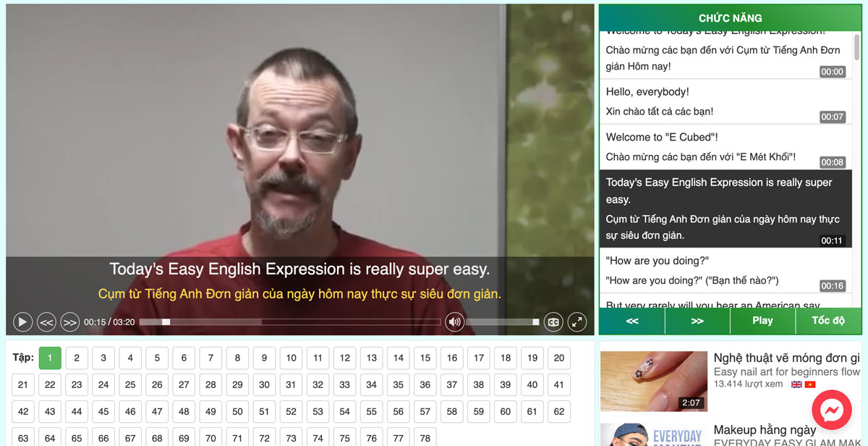Image resolution: width=868 pixels, height=446 pixels.
Task: Select subtitle line "Hello, everybody!"
Action: tap(726, 101)
